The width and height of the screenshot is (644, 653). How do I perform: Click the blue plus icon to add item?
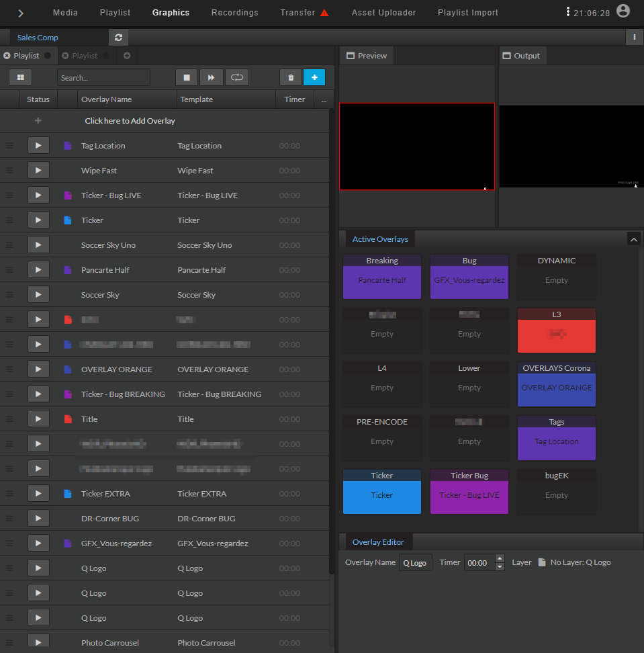tap(314, 77)
